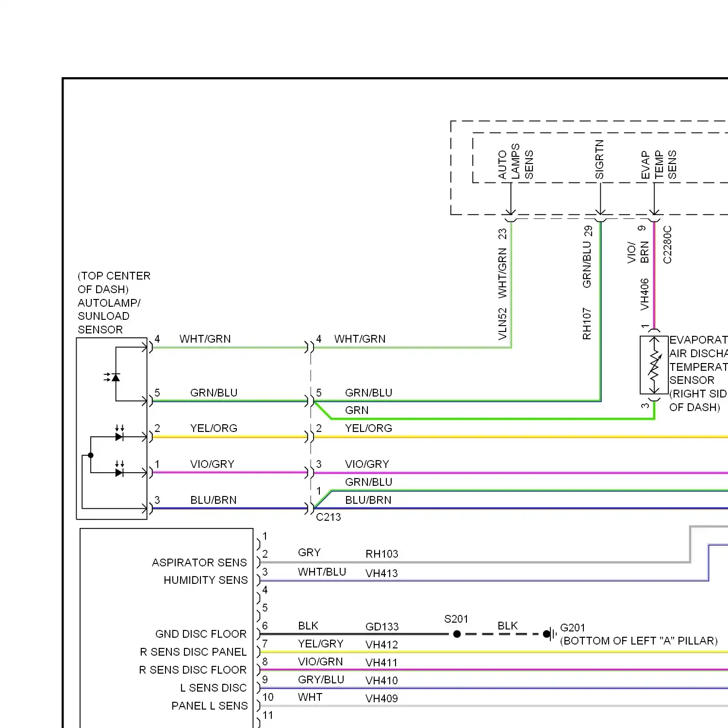Select the C213 connector label

coord(329,517)
